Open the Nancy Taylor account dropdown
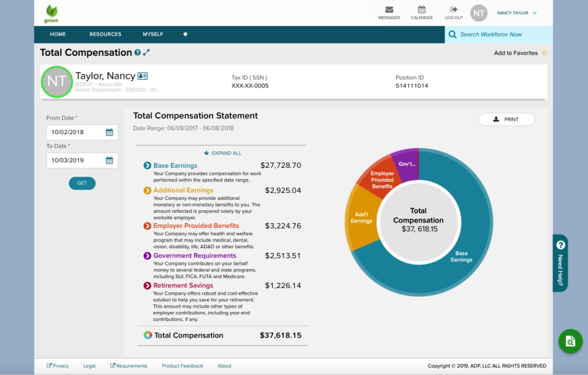This screenshot has height=375, width=588. (x=517, y=13)
